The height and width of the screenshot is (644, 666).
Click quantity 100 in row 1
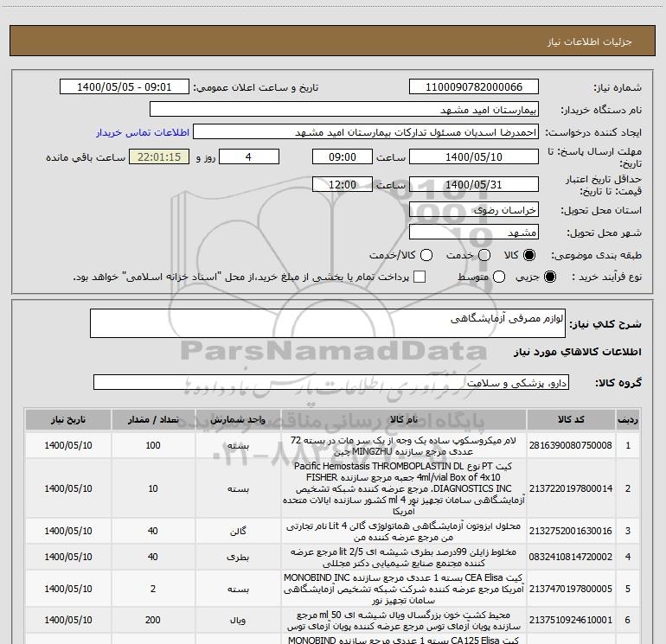tap(153, 445)
